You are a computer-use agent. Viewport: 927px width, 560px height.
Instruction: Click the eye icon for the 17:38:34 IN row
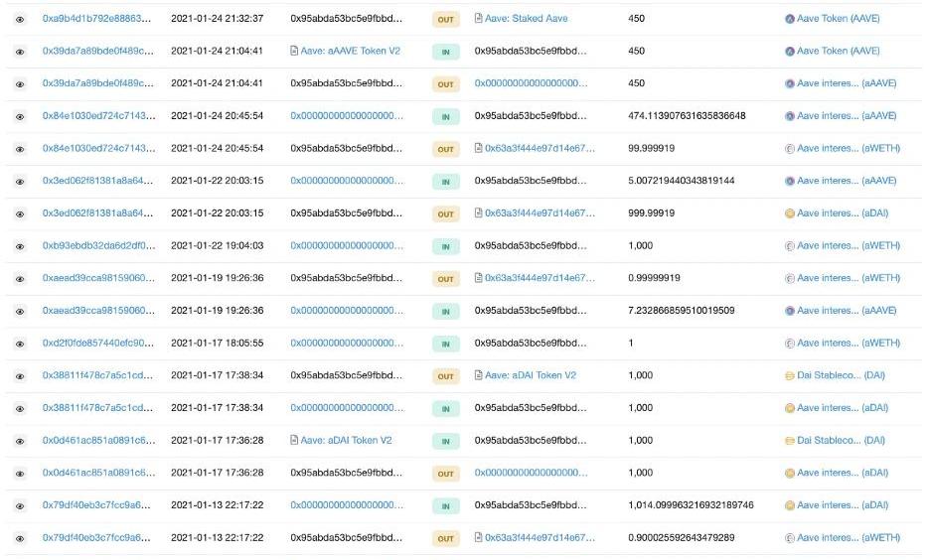(20, 409)
